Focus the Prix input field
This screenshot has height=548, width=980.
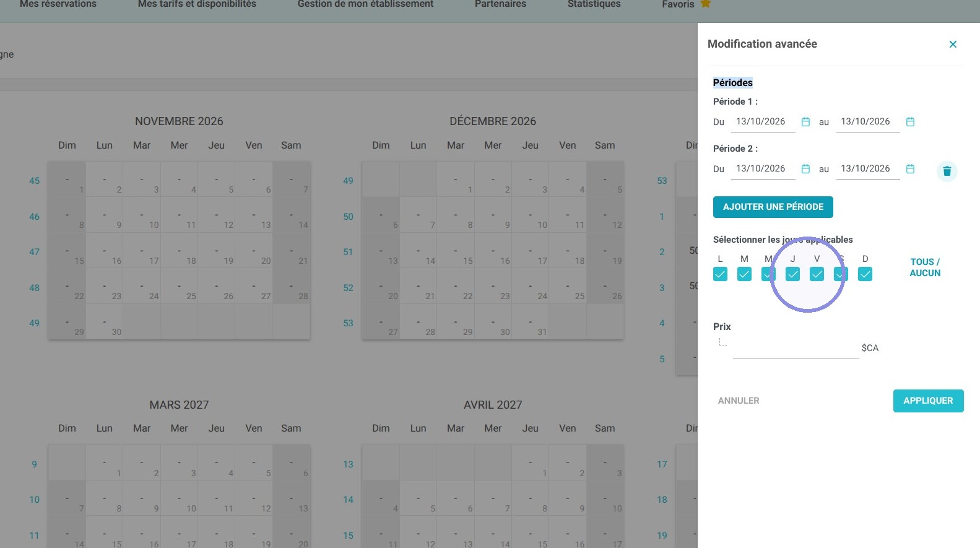pyautogui.click(x=796, y=348)
